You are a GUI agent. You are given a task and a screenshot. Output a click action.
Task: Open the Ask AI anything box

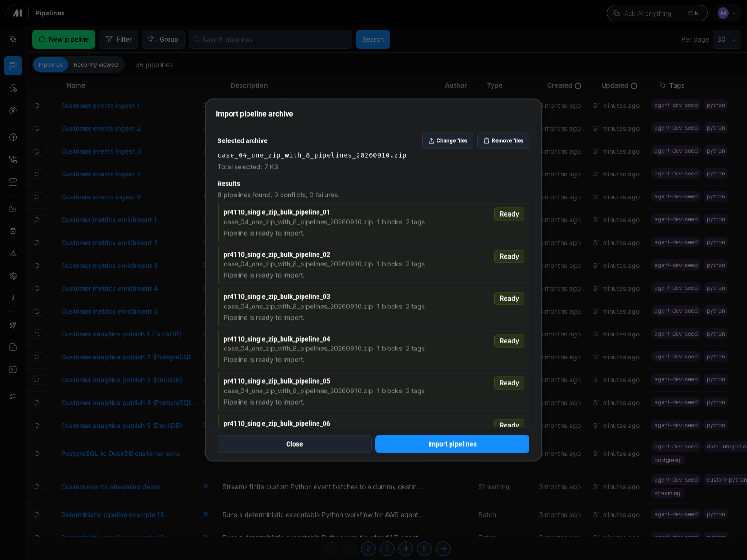click(657, 14)
